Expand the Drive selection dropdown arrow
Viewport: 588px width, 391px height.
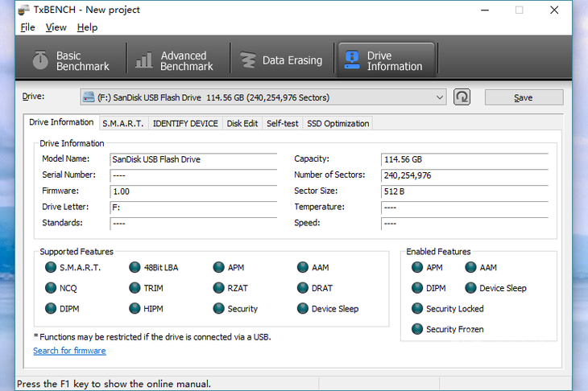coord(440,97)
